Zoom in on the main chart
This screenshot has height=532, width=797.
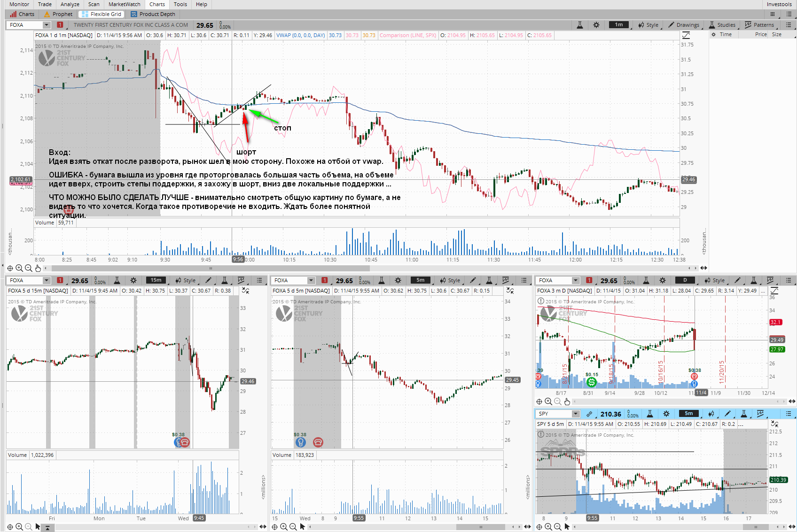[x=19, y=268]
